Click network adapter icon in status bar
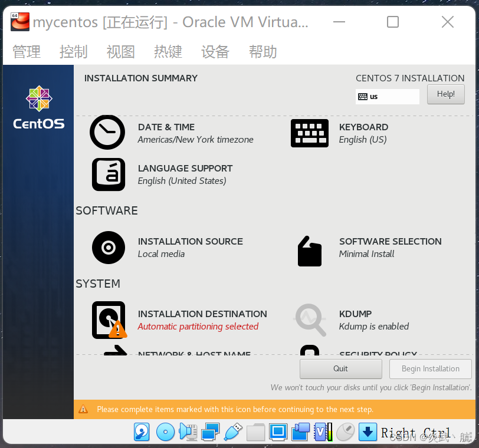The width and height of the screenshot is (479, 448). 210,432
